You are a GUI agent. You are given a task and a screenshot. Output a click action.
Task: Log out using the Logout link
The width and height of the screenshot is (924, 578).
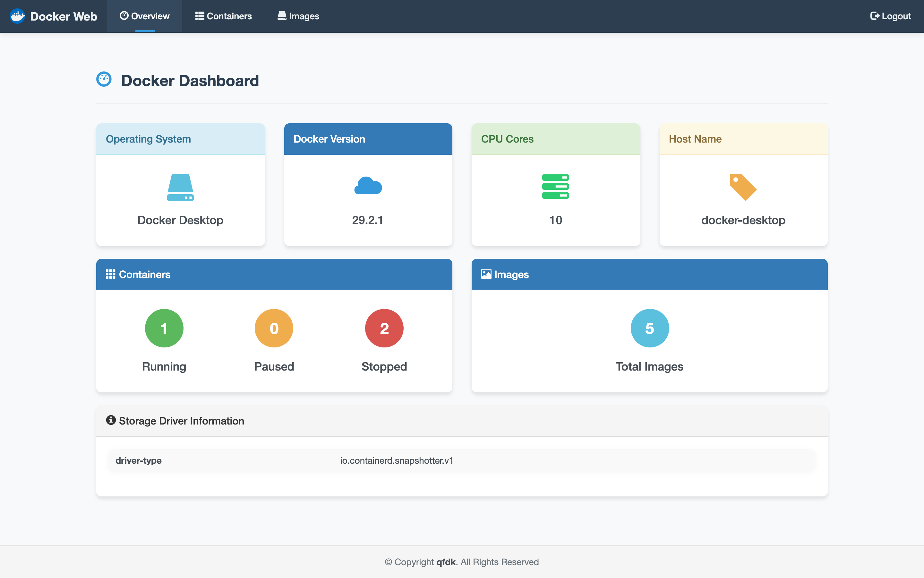point(890,16)
